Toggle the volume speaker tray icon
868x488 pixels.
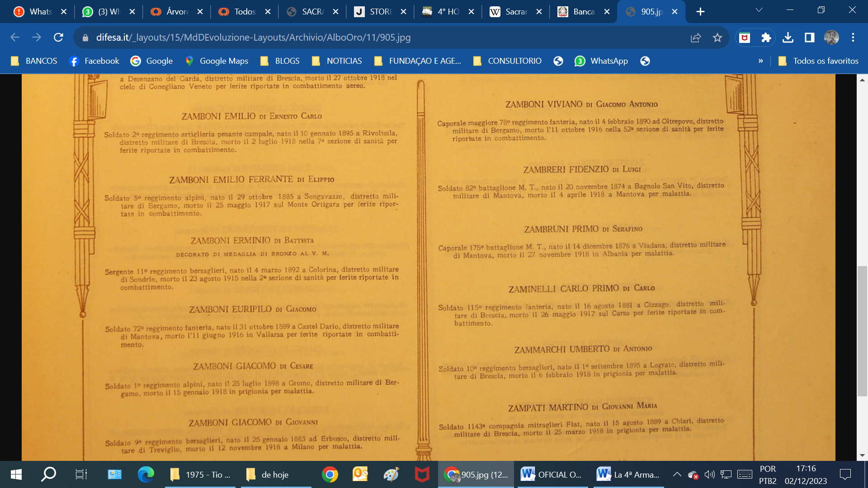tap(709, 474)
